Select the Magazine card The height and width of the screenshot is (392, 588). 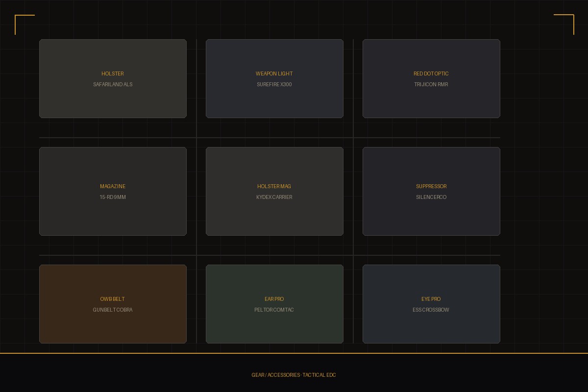(113, 191)
